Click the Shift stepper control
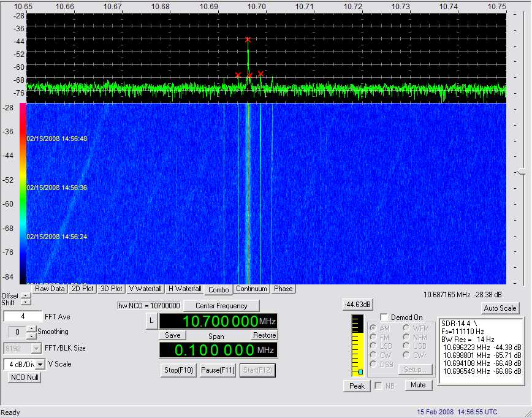 click(26, 302)
